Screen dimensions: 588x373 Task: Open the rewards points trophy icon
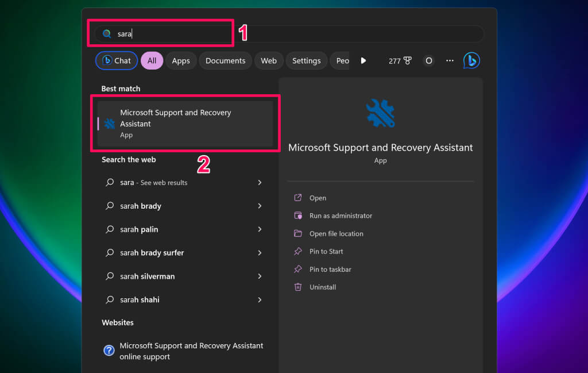click(x=408, y=61)
